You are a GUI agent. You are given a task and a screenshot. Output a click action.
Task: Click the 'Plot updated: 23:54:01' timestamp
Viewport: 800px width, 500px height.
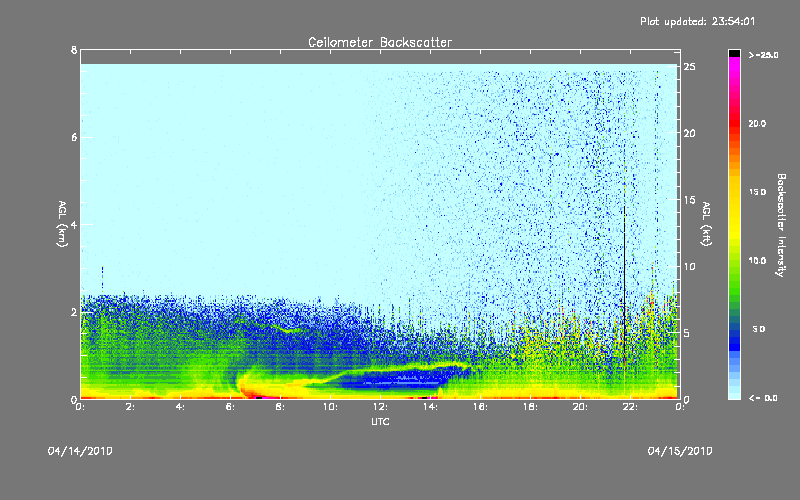(x=697, y=21)
